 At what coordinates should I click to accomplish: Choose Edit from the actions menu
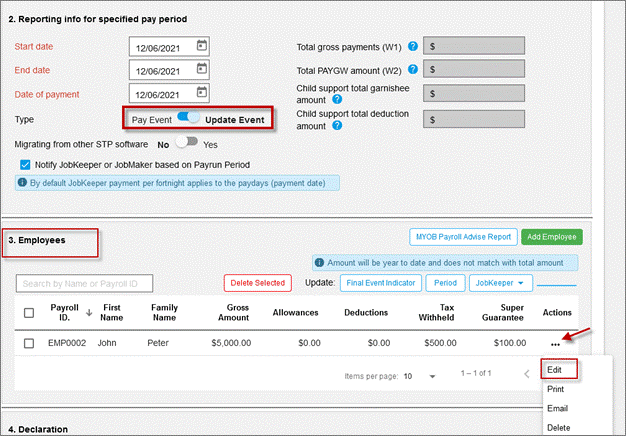tap(559, 369)
